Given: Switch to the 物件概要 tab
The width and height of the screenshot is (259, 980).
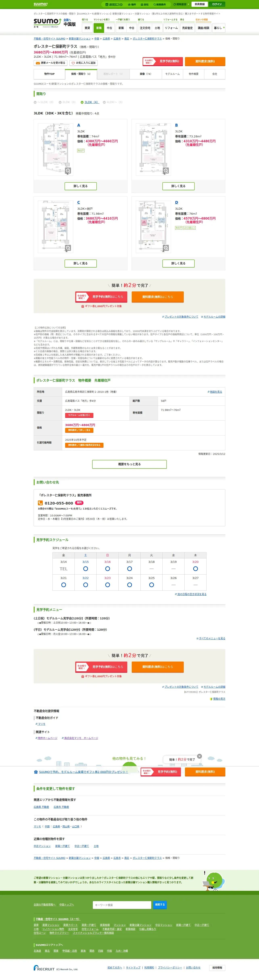Looking at the screenshot, I should click(194, 74).
